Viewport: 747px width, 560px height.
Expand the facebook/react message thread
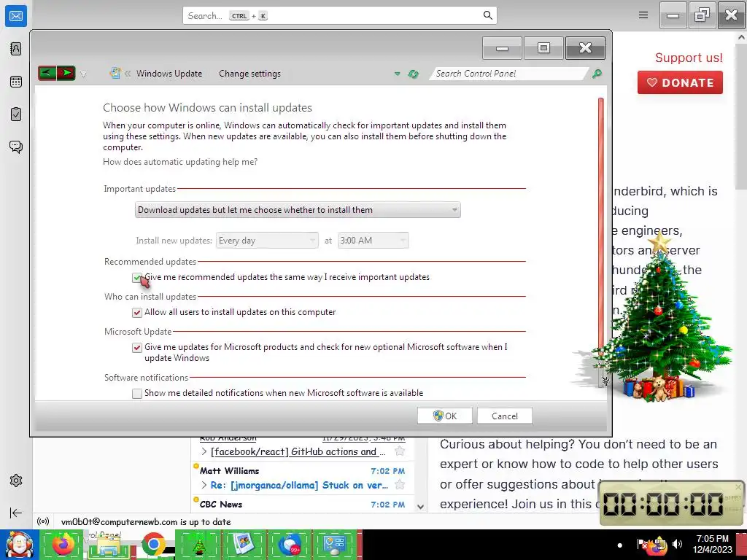click(x=204, y=451)
